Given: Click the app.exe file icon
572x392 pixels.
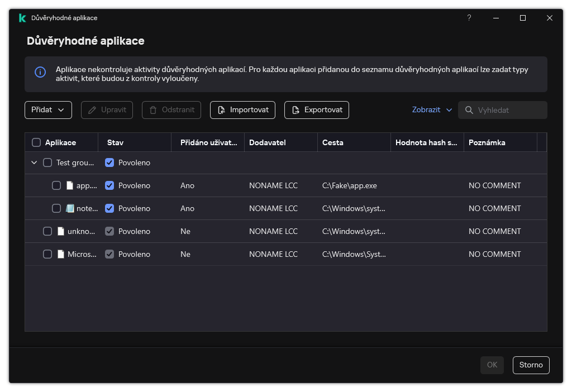Looking at the screenshot, I should tap(70, 185).
